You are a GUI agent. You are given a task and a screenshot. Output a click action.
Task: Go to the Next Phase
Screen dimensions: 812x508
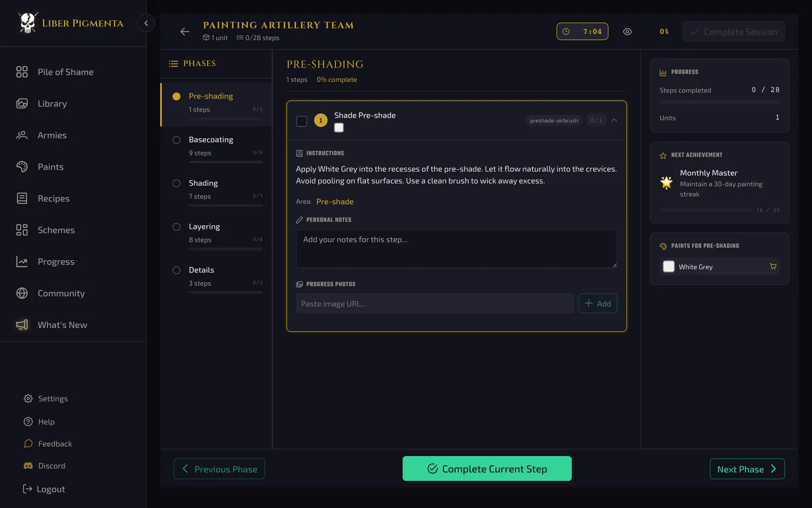click(747, 469)
